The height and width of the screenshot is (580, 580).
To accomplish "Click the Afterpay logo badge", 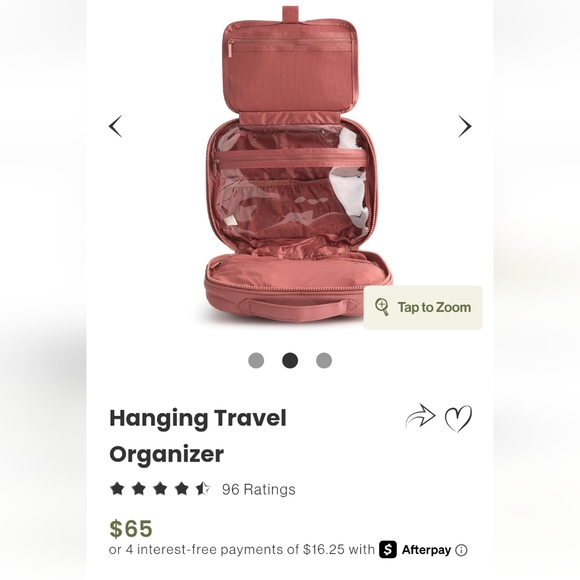I will point(388,550).
